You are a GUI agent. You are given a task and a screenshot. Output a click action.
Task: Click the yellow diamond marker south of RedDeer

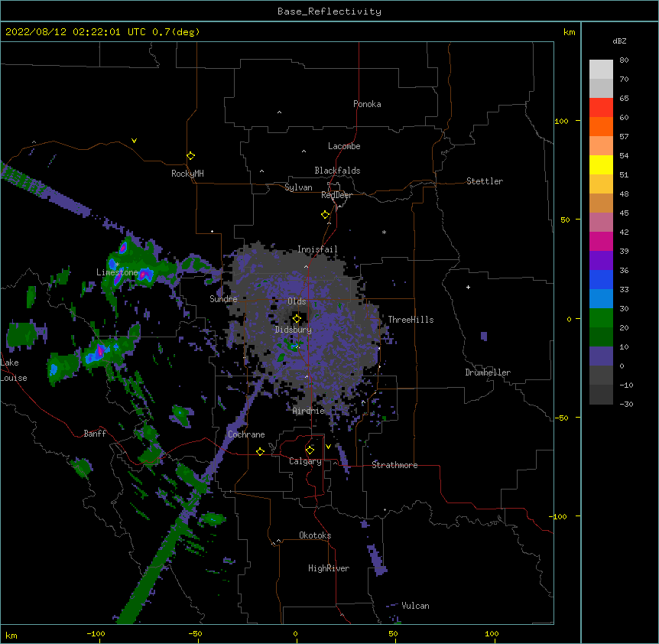tap(325, 215)
